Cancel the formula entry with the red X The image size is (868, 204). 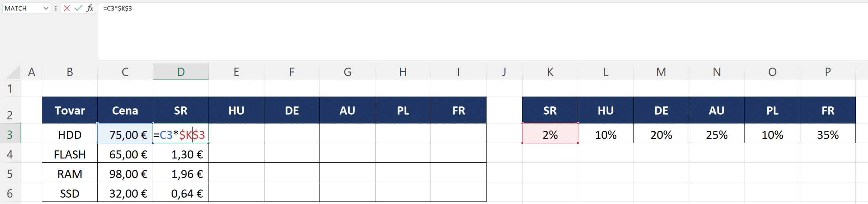tap(67, 8)
